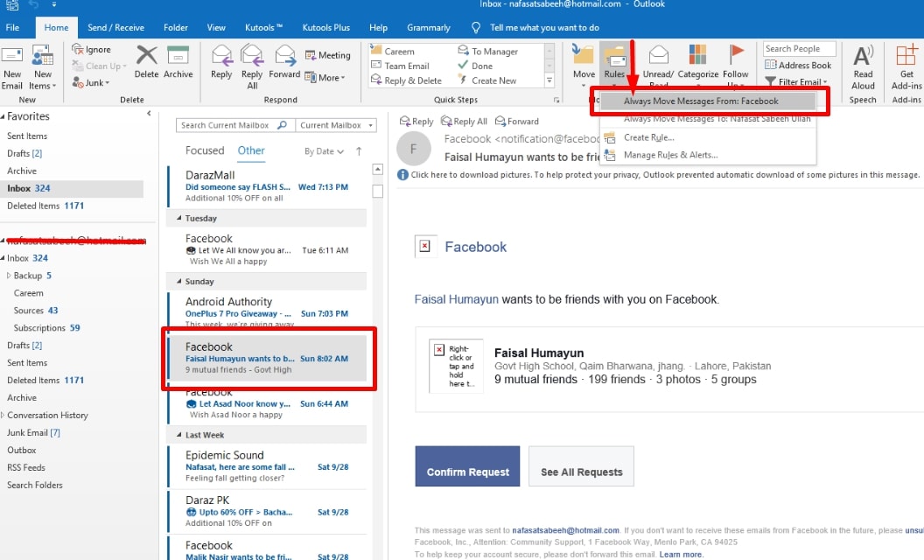Viewport: 924px width, 560px height.
Task: Click the message list scroll up arrow
Action: click(x=378, y=169)
